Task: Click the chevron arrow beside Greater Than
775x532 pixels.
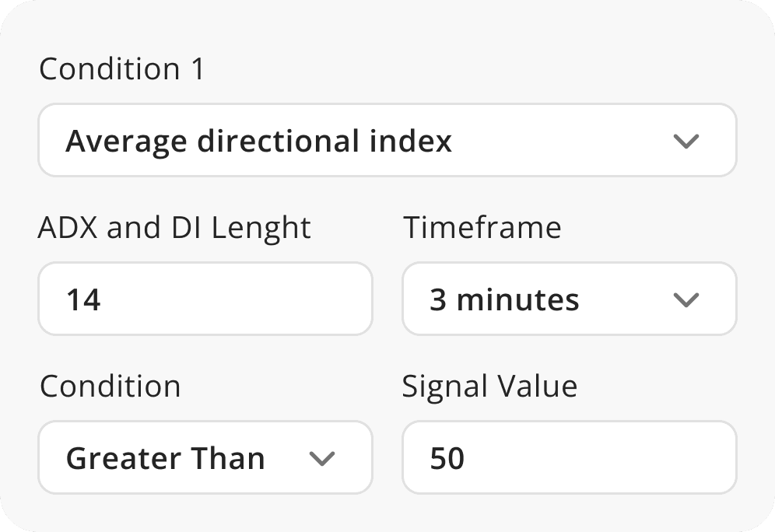Action: (x=321, y=459)
